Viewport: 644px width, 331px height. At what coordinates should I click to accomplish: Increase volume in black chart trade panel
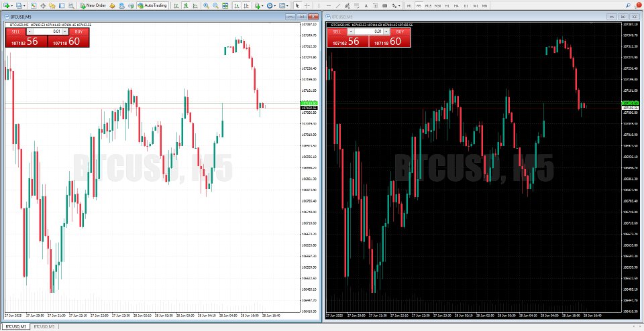(386, 31)
